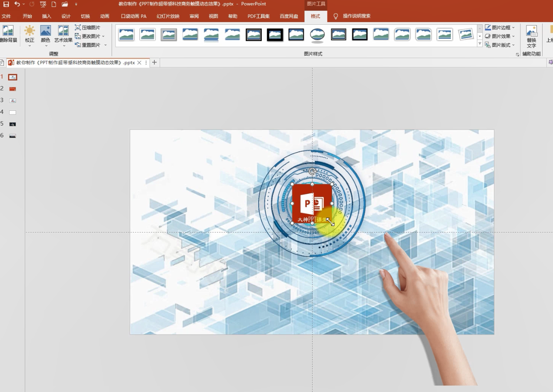Click 重置图片 reset picture

point(87,45)
